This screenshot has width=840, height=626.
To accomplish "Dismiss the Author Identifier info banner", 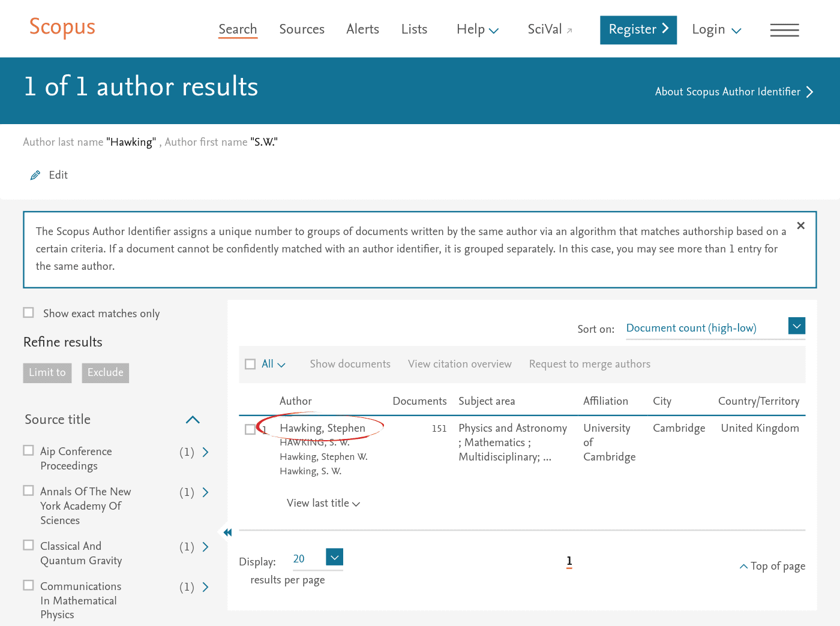I will (x=800, y=225).
